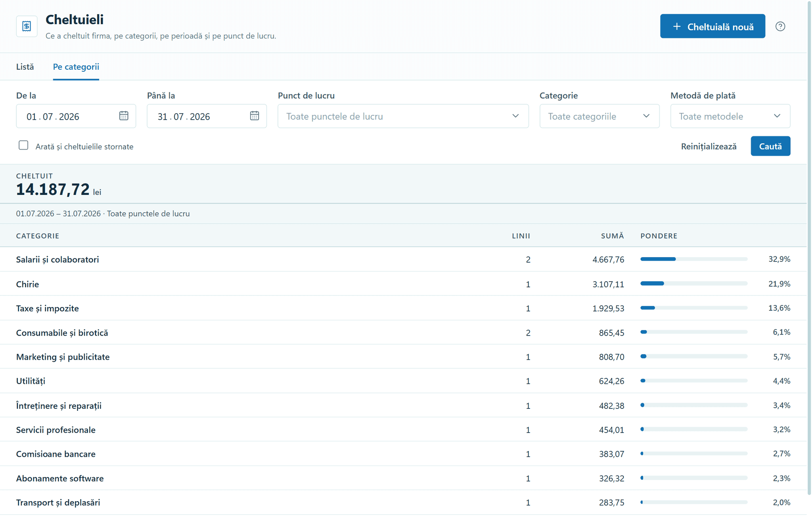Screen dimensions: 812x517
Task: Click the De la date field
Action: pos(76,116)
